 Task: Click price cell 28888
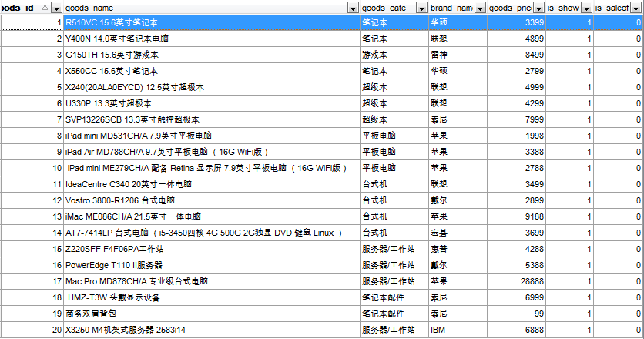coord(516,281)
